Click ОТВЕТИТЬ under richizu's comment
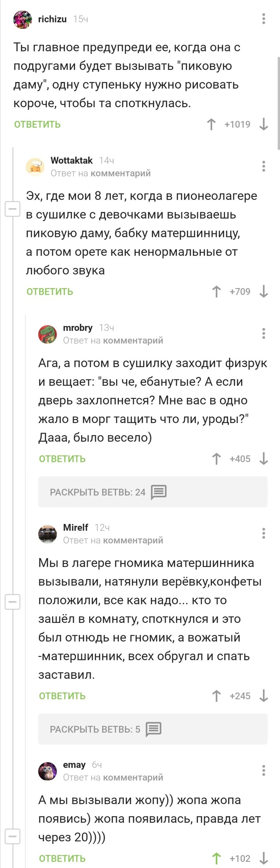The image size is (280, 868). [37, 124]
